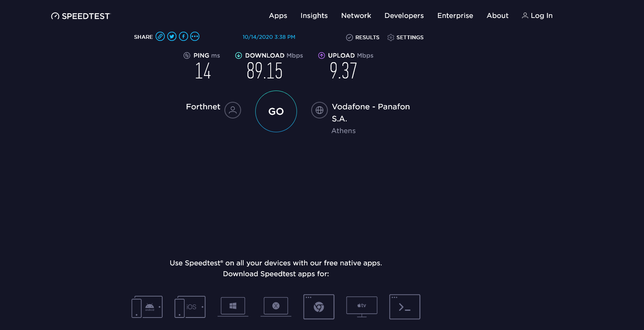Open the Results page

(363, 38)
